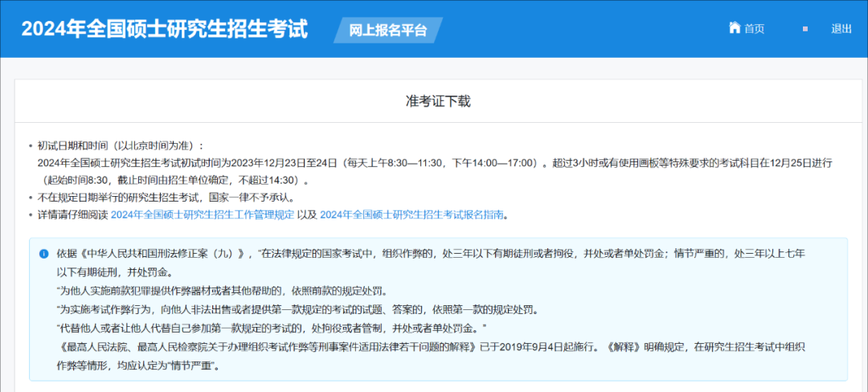Click the 初试日期和时间 bullet heading
868x392 pixels.
[x=121, y=145]
